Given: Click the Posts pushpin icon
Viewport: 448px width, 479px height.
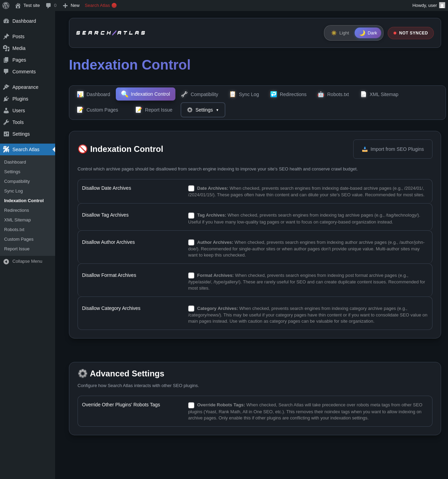Looking at the screenshot, I should click(x=6, y=37).
